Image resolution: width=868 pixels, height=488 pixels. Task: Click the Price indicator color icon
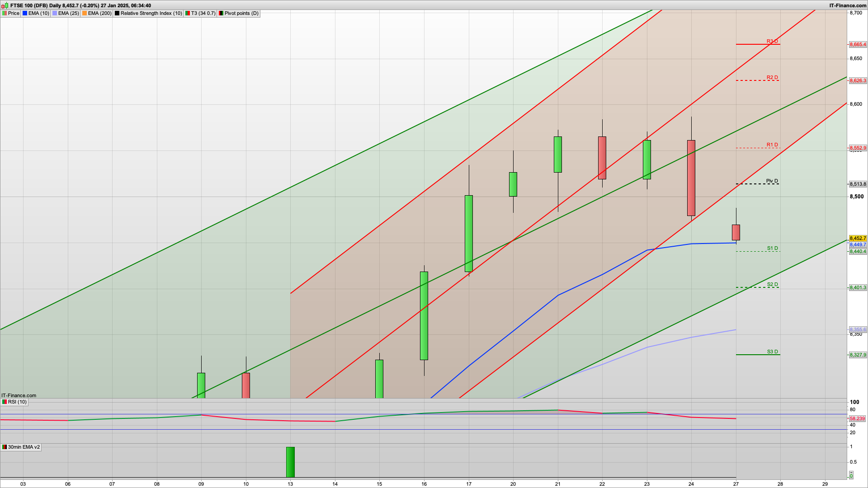point(5,14)
